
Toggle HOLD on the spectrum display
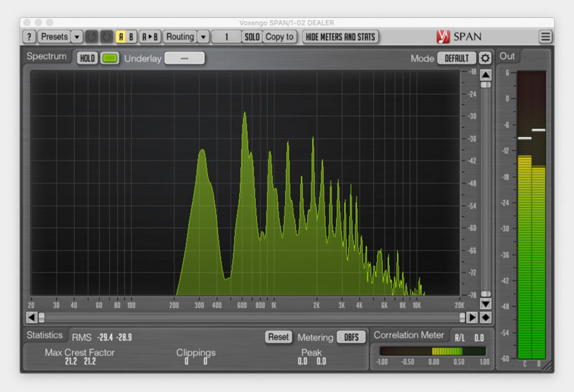[86, 57]
